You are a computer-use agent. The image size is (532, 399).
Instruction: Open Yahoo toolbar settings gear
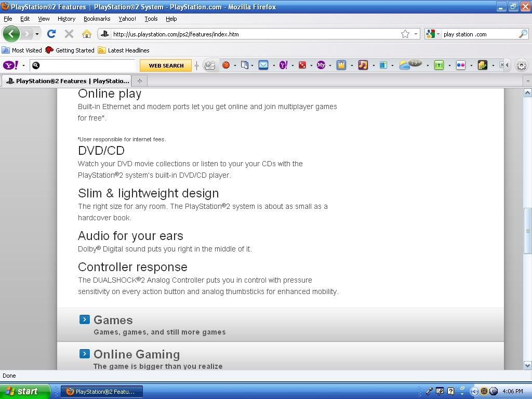[521, 65]
